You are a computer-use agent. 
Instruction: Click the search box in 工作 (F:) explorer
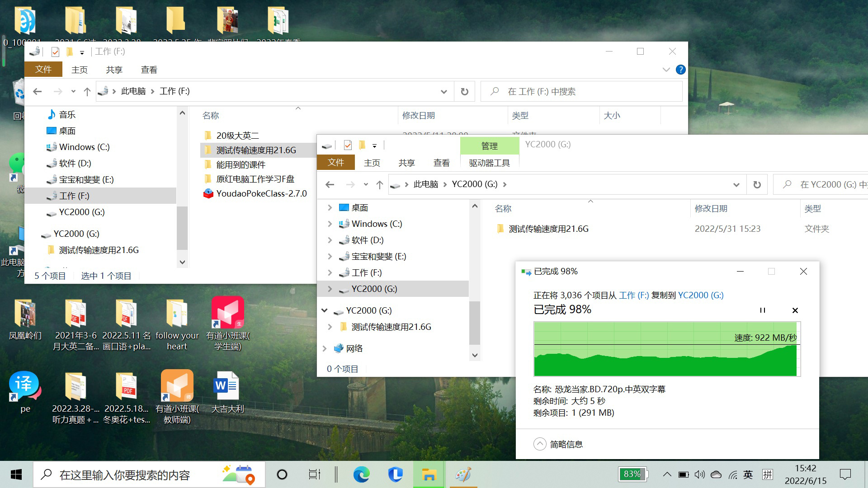point(582,91)
